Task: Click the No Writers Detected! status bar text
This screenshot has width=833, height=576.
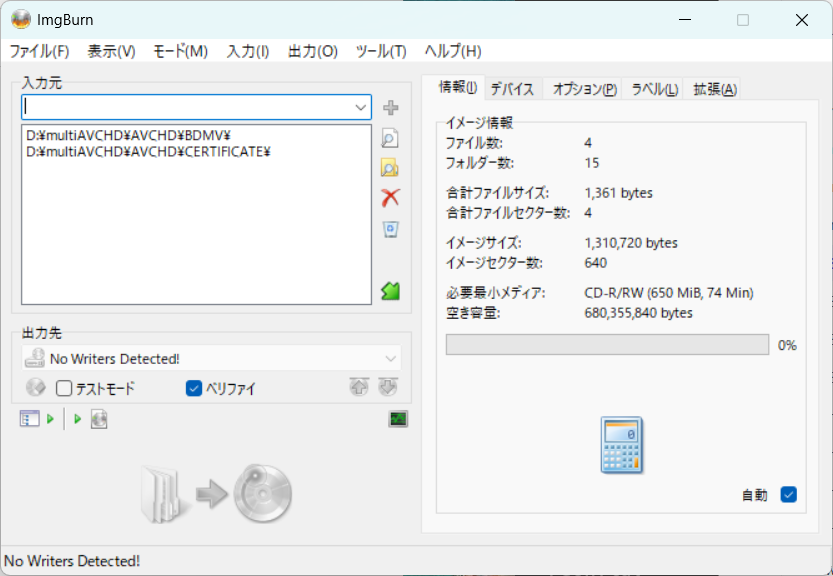Action: point(72,561)
